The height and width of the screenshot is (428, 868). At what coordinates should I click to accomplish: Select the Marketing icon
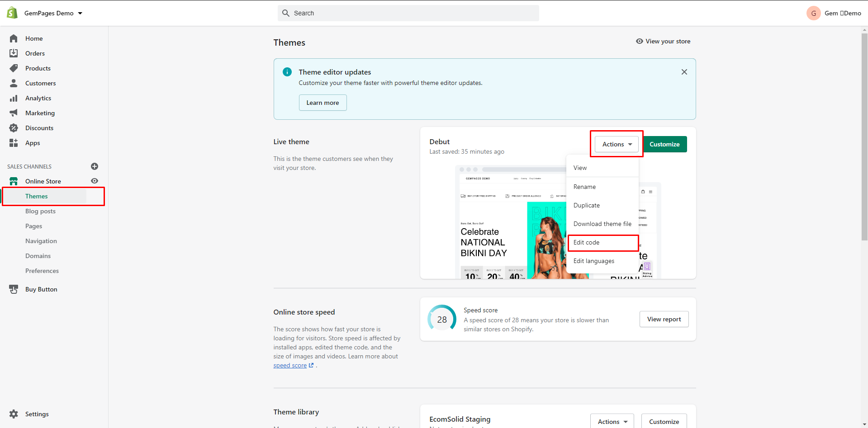[14, 113]
